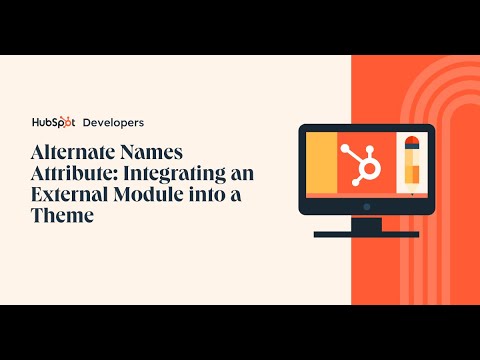This screenshot has width=480, height=360.
Task: Click the 'Developers' text beside the logo
Action: click(x=113, y=123)
